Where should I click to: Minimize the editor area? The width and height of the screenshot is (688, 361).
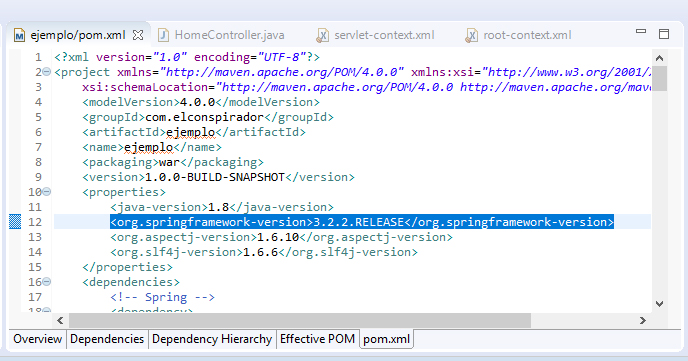click(641, 32)
